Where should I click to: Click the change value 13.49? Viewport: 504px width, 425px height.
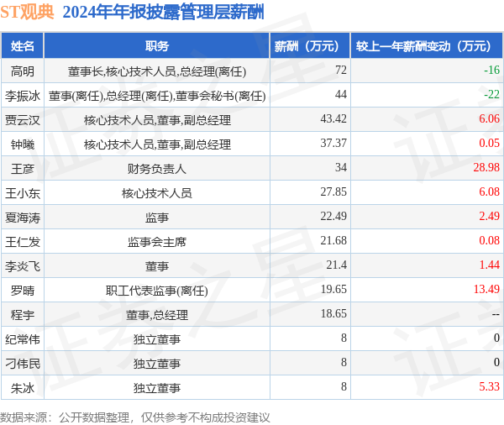click(x=486, y=289)
